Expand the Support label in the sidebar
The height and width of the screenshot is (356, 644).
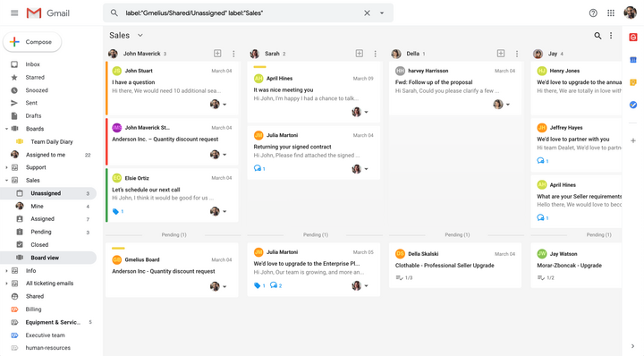pyautogui.click(x=6, y=167)
